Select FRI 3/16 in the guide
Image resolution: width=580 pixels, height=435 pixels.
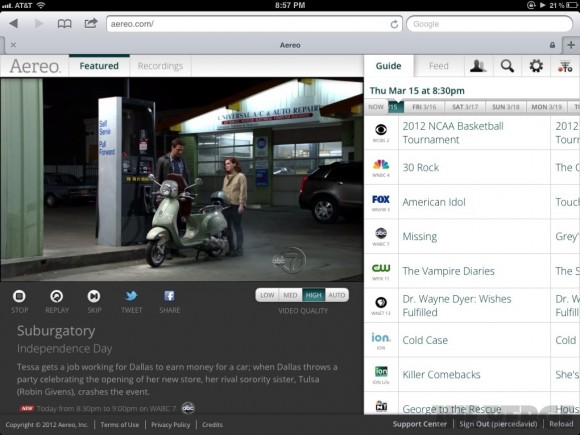[424, 107]
